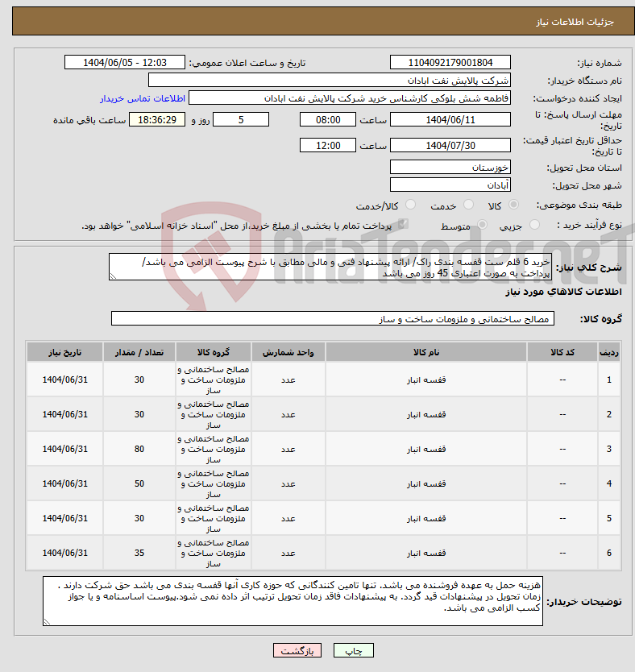Viewport: 635px width, 672px height.
Task: Click the buyer notes text area
Action: tap(293, 601)
